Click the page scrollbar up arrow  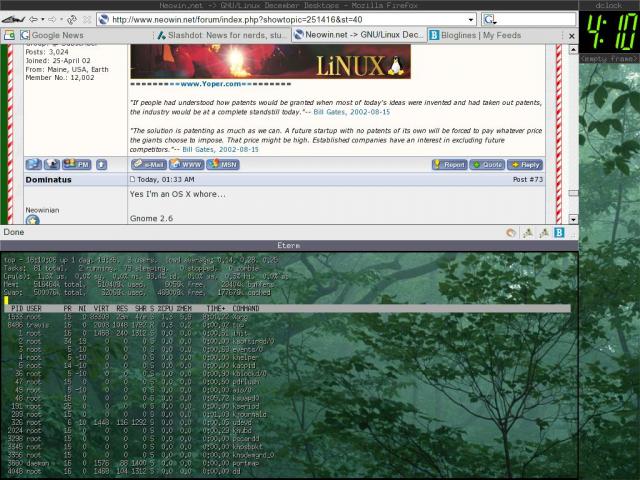(x=573, y=49)
